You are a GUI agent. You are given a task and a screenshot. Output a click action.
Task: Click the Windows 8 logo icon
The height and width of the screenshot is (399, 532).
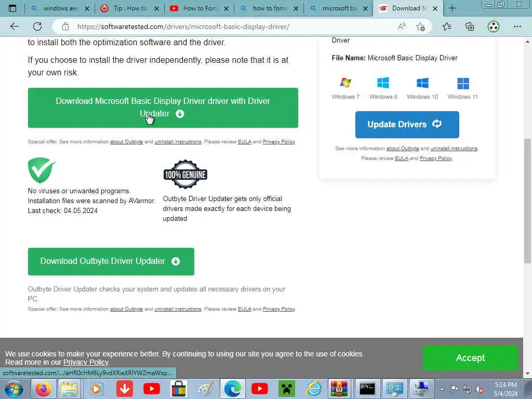coord(383,83)
